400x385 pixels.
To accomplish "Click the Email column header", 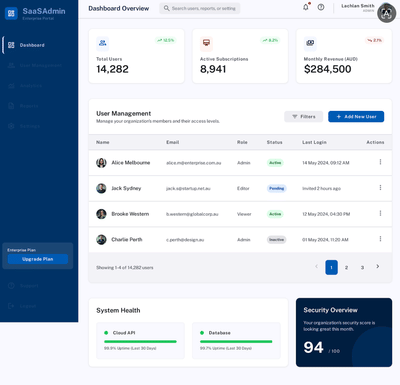I will 173,142.
